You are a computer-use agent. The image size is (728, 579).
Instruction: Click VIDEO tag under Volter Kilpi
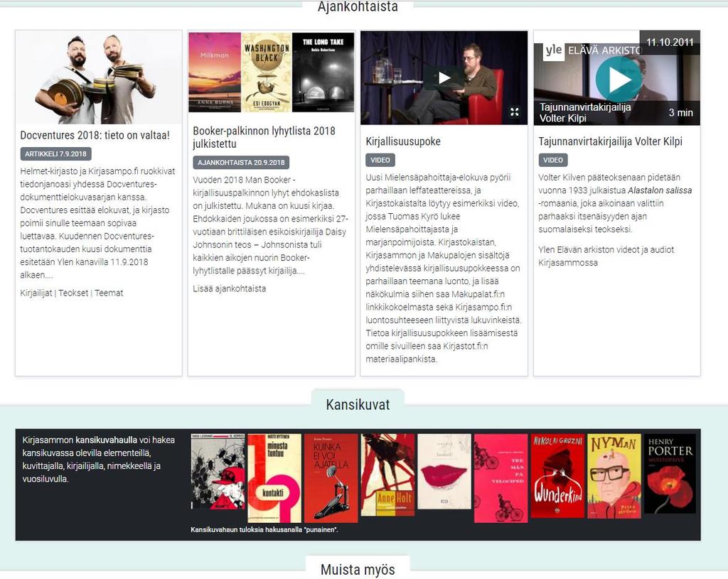[x=553, y=160]
